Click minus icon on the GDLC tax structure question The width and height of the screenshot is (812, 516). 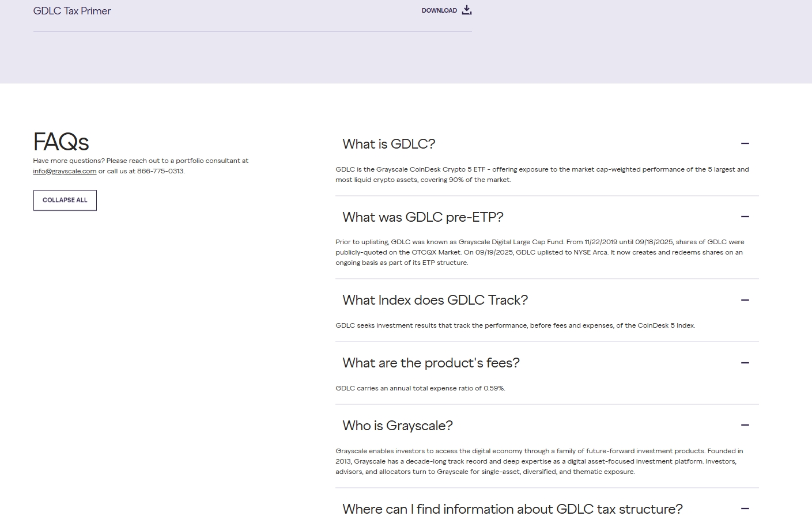click(745, 509)
